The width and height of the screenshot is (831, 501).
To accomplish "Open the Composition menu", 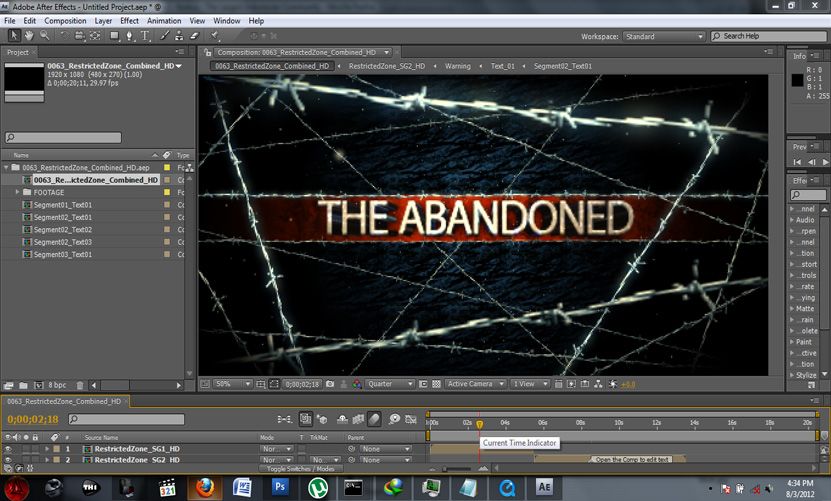I will coord(65,21).
